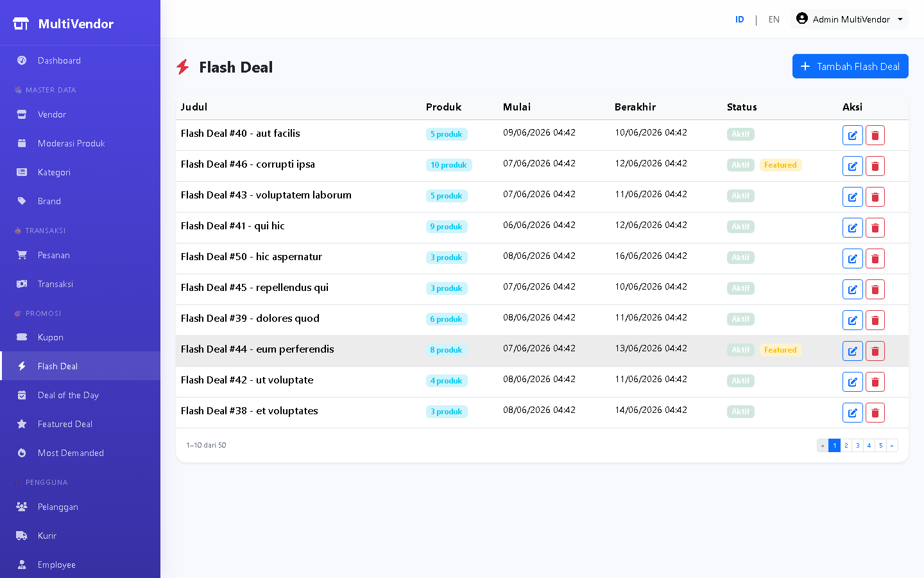This screenshot has width=924, height=578.
Task: Switch language to ID
Action: (740, 19)
